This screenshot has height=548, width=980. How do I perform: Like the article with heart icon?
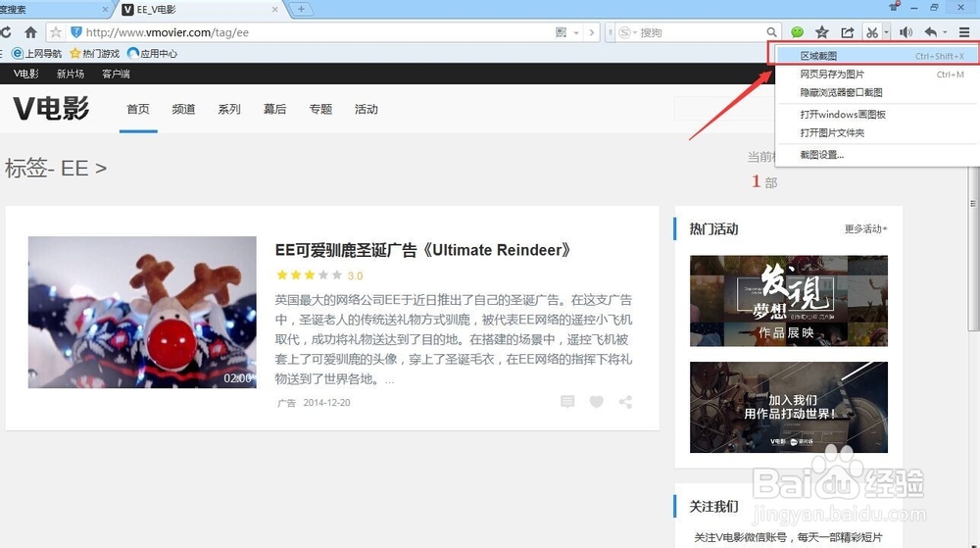point(596,402)
